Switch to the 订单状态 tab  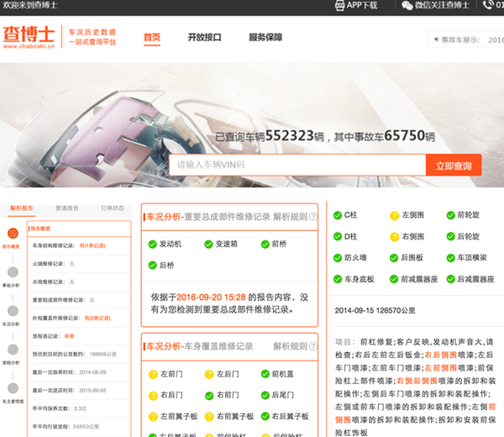[x=113, y=208]
